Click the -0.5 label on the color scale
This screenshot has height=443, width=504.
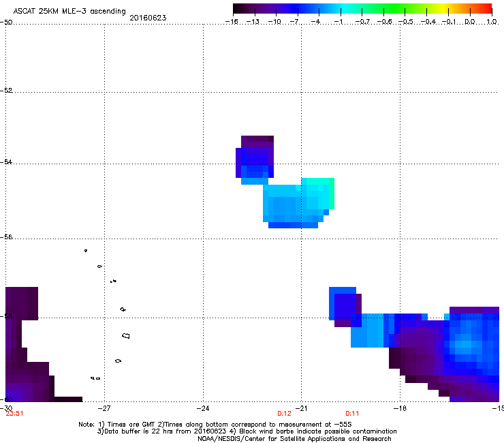coord(406,22)
